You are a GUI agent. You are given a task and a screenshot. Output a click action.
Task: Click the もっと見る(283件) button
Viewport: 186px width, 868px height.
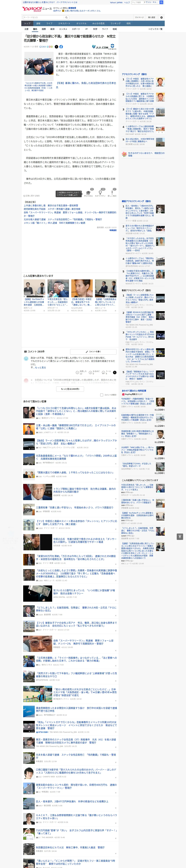(x=70, y=389)
